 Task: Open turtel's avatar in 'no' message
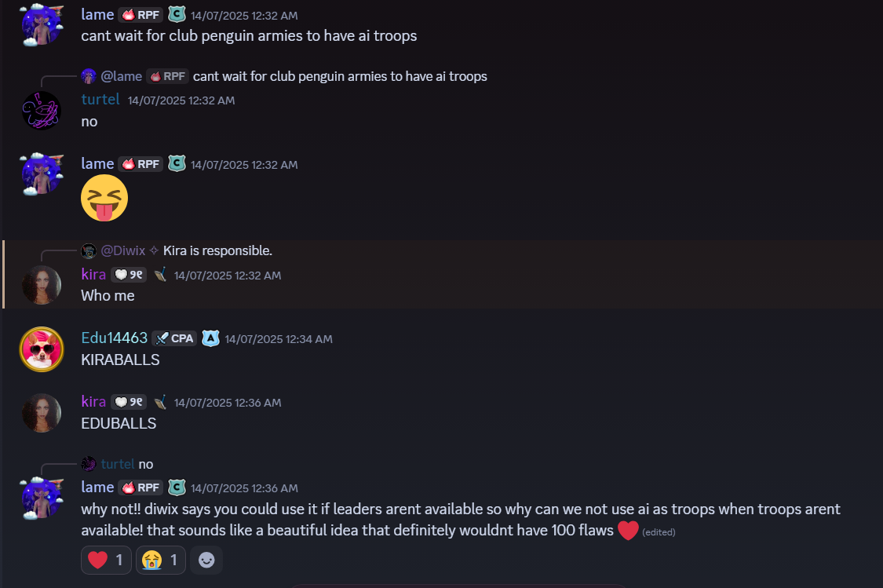click(x=42, y=111)
